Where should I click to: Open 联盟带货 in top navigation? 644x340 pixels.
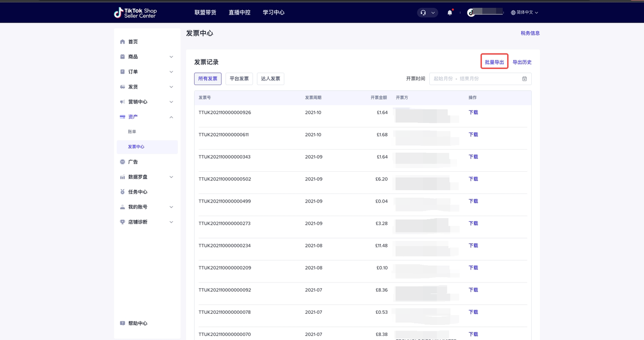point(205,13)
